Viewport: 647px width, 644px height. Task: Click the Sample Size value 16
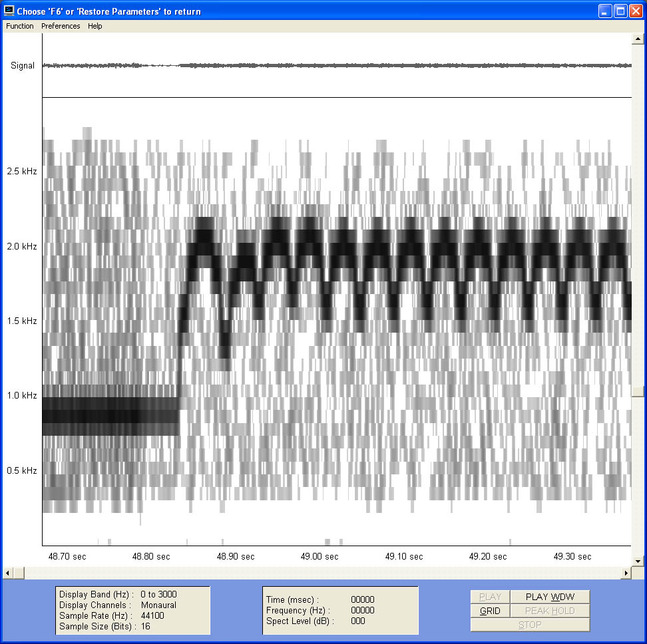(x=145, y=626)
